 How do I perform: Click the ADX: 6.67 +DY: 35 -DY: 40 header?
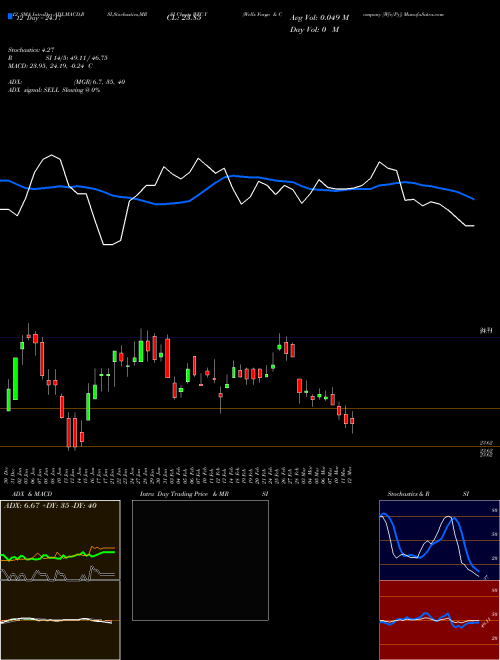click(x=50, y=505)
